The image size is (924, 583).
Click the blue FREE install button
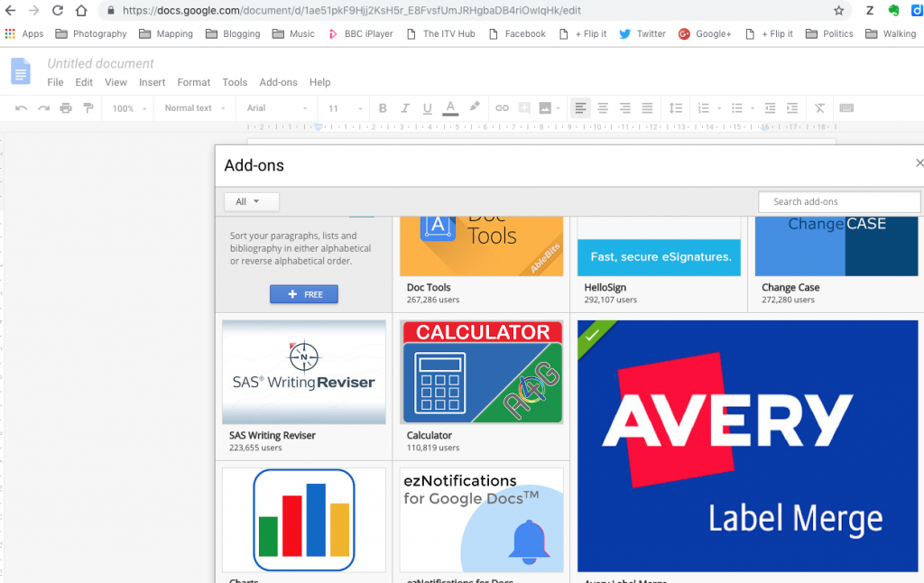304,294
